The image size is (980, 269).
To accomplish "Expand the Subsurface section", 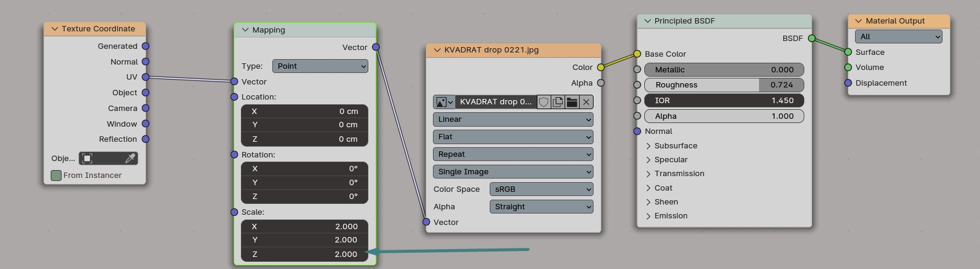I will tap(649, 146).
